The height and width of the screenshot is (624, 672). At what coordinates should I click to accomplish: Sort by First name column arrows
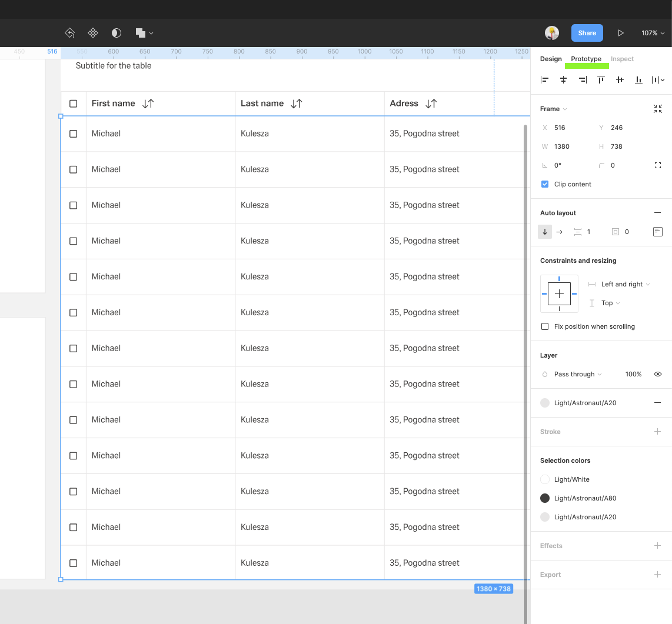click(148, 104)
